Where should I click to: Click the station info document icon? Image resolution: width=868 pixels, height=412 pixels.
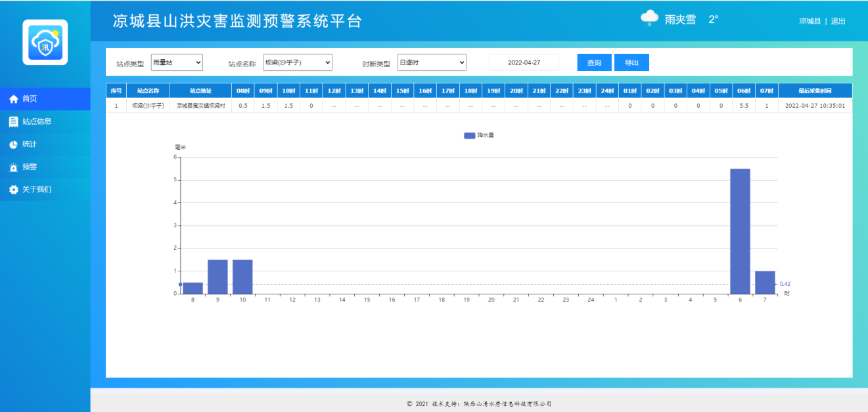click(13, 122)
